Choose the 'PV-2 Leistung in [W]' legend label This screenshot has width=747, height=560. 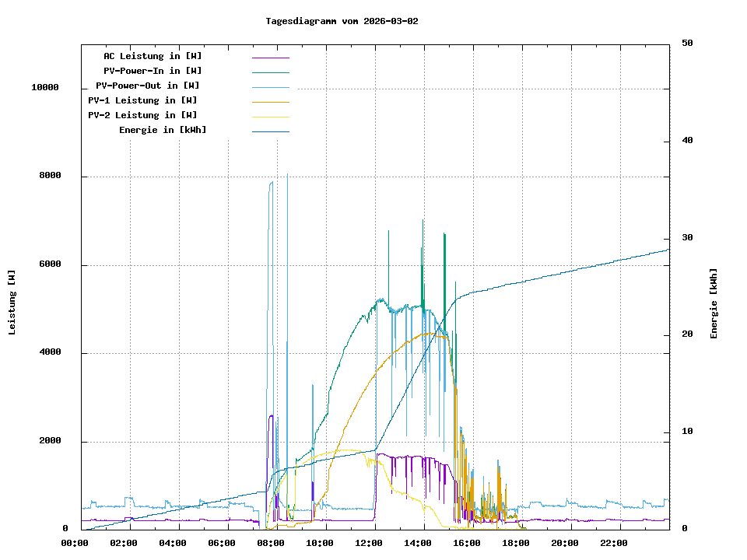click(x=142, y=115)
